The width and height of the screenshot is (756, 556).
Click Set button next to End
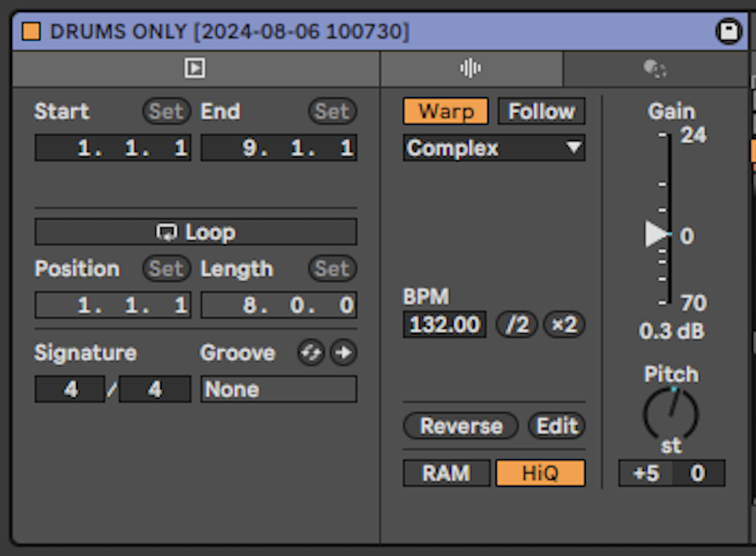coord(332,111)
